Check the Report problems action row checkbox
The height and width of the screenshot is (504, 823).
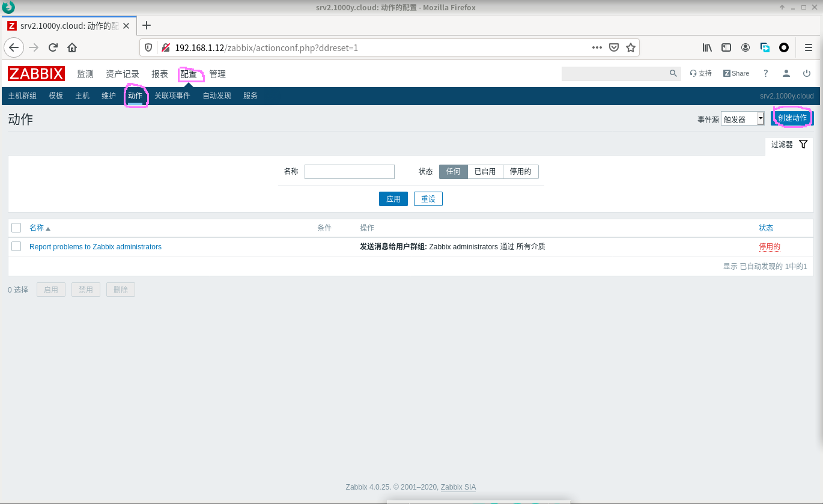pyautogui.click(x=16, y=246)
